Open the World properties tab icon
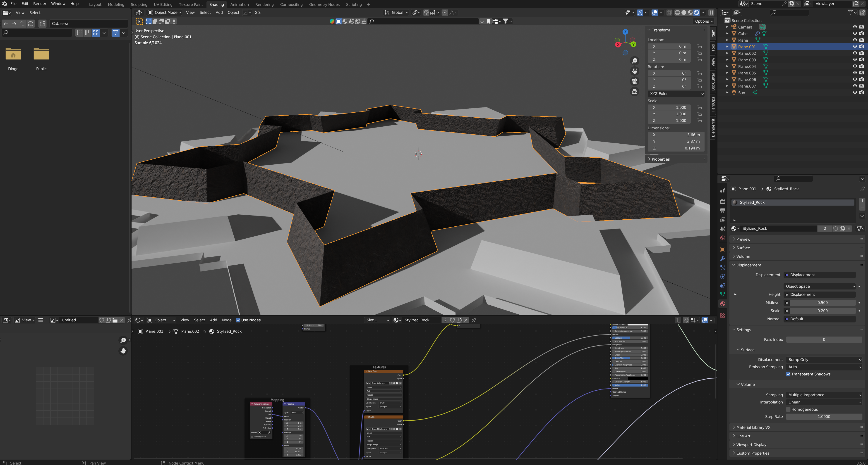The image size is (868, 465). click(722, 238)
